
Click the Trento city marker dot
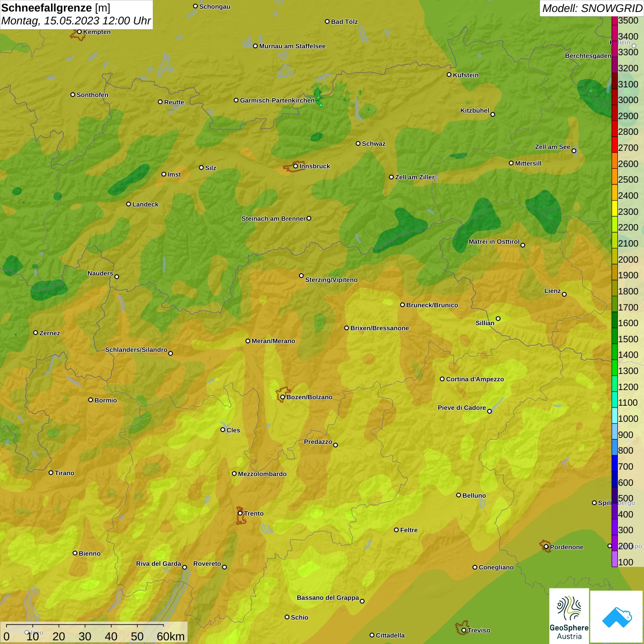coord(240,513)
